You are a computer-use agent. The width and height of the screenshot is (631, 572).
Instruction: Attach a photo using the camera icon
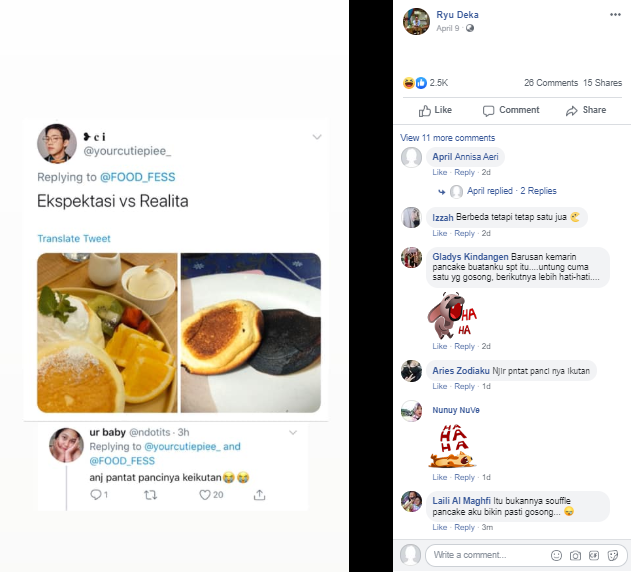pos(575,555)
